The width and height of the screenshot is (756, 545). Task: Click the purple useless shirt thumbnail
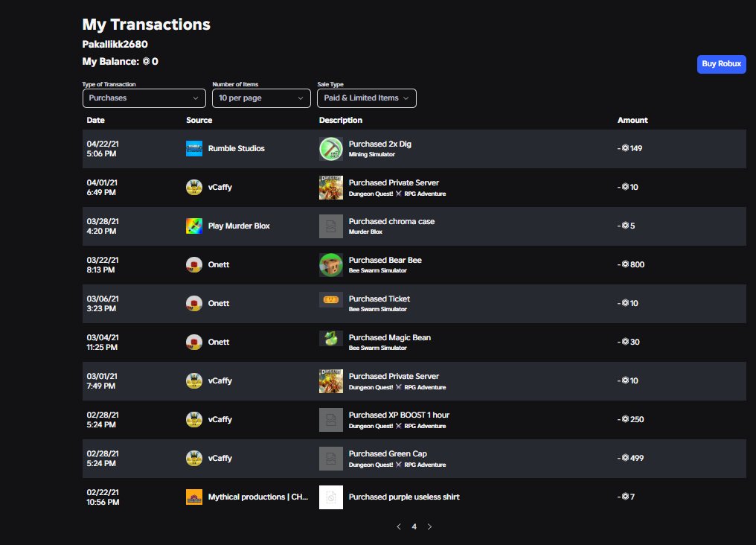pos(331,497)
